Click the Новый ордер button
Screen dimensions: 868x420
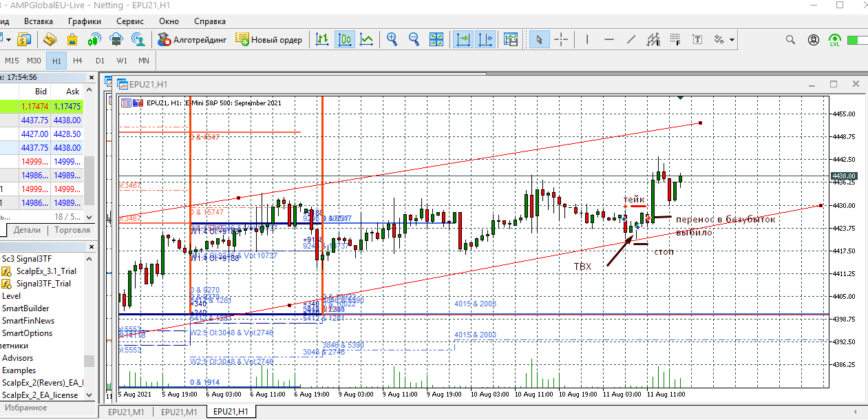[x=269, y=39]
